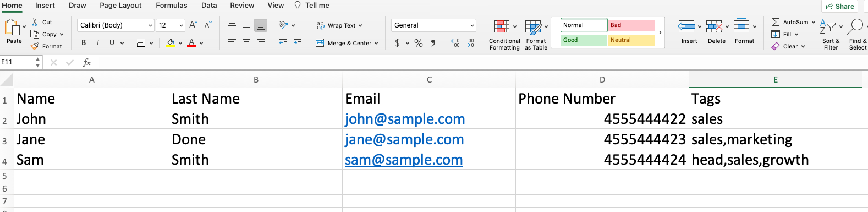The image size is (868, 212).
Task: Click the Paste clipboard icon
Action: point(12,28)
